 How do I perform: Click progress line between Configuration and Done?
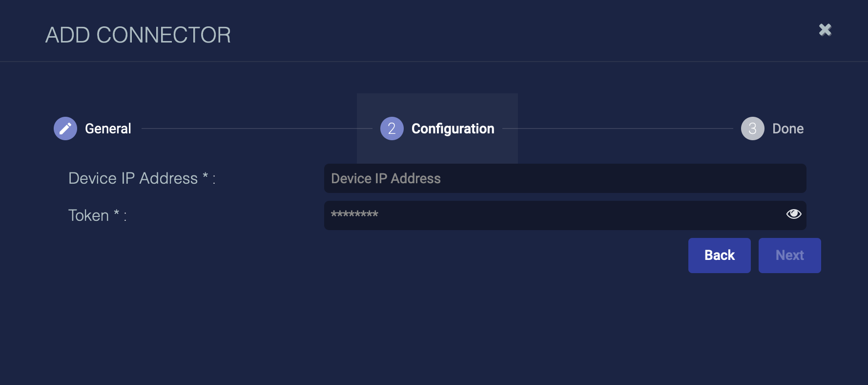pyautogui.click(x=618, y=128)
